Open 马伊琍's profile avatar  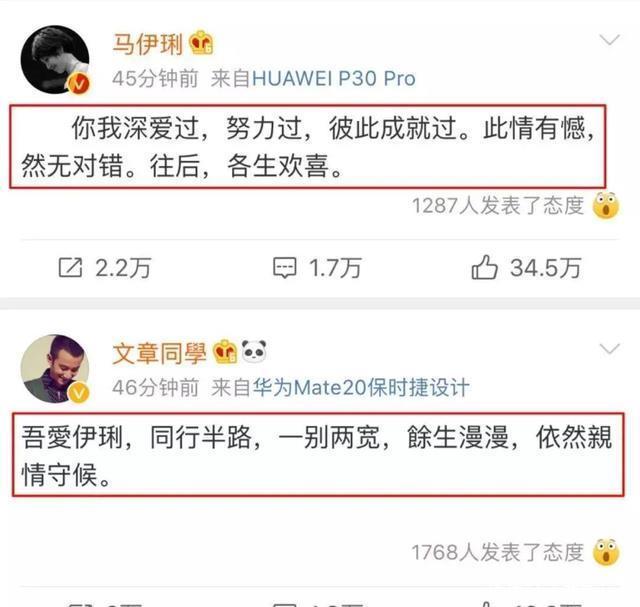(55, 60)
